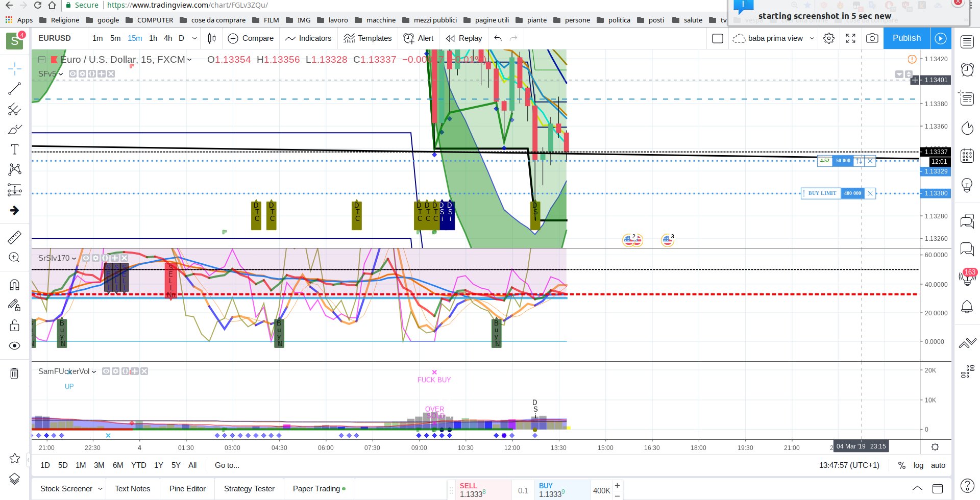980x500 pixels.
Task: Select the trend line drawing tool
Action: [14, 88]
